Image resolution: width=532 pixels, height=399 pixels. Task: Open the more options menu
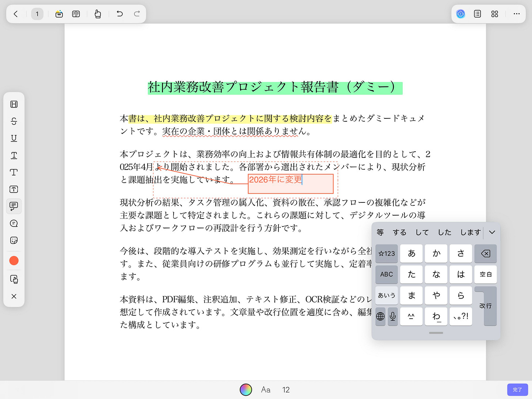click(x=516, y=14)
